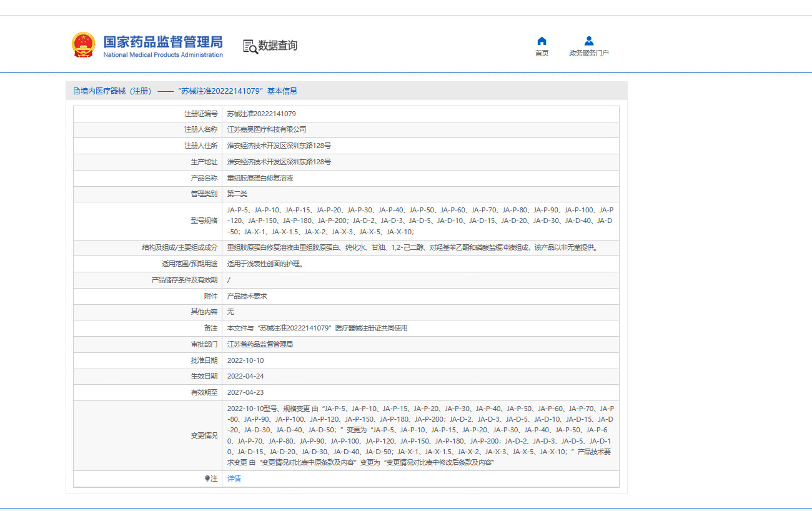Click National Medical Products Administration subtitle
This screenshot has height=511, width=812.
pyautogui.click(x=163, y=55)
